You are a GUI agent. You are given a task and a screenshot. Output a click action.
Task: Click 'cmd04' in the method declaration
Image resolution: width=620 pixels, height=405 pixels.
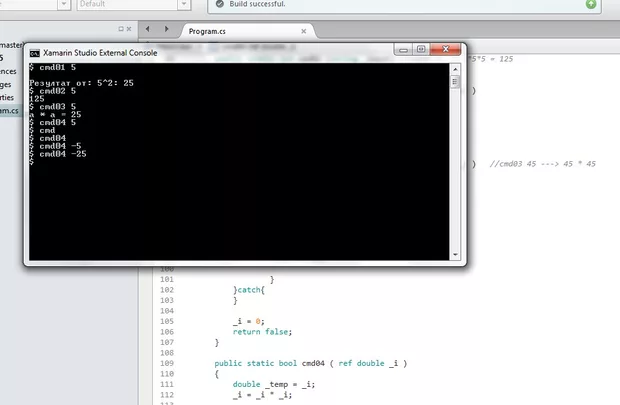313,363
